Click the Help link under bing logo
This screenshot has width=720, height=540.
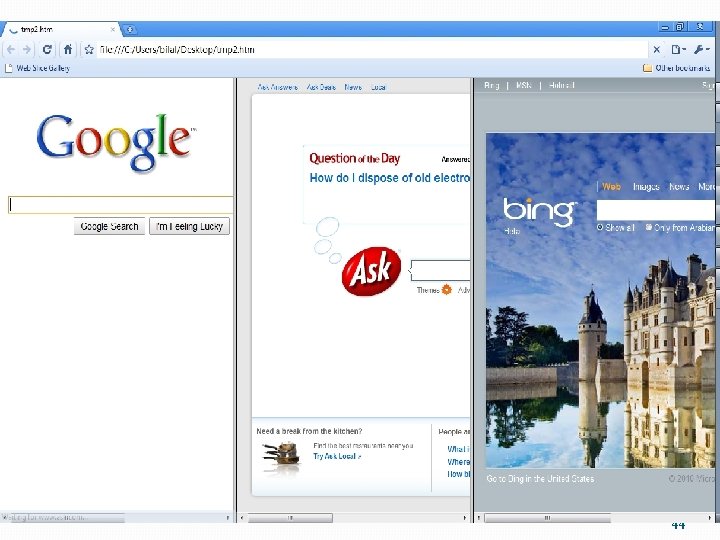512,231
